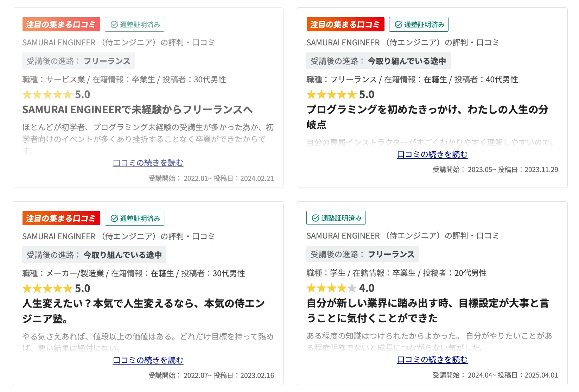579x392 pixels.
Task: Click the 通塾証明済み badge in the メーカー/製造業 review
Action: [134, 218]
